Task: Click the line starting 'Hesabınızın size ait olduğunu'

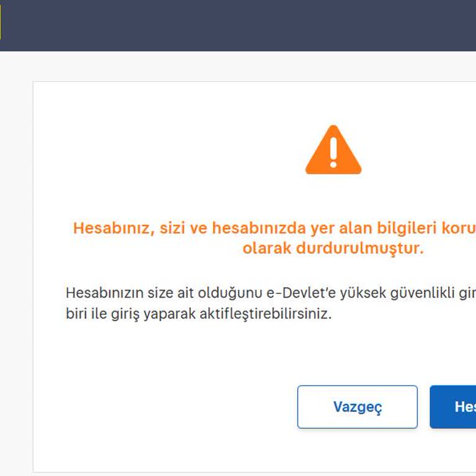Action: click(x=271, y=293)
